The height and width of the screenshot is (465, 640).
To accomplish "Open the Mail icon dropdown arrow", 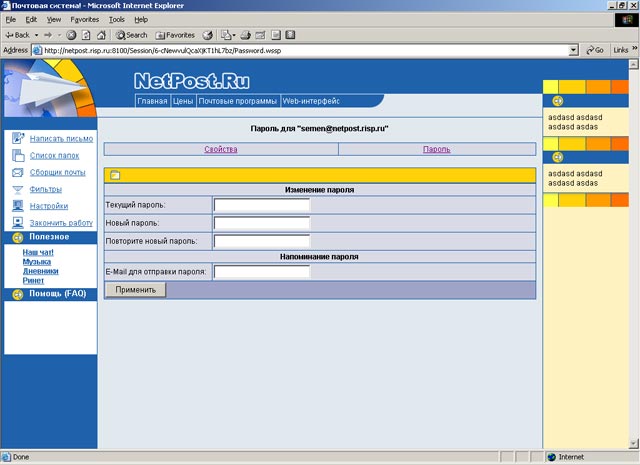I will click(234, 36).
